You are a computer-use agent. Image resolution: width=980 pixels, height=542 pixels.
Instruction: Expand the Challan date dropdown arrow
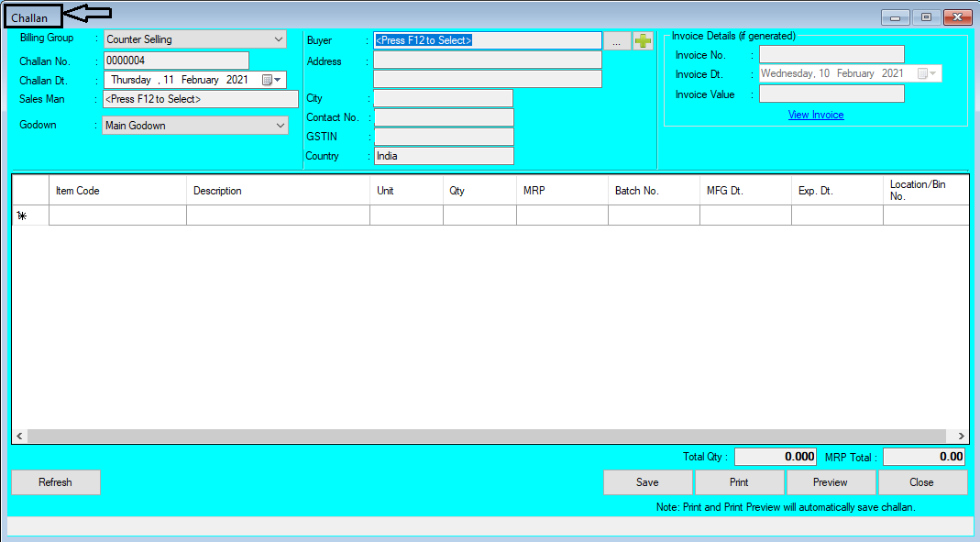[279, 80]
